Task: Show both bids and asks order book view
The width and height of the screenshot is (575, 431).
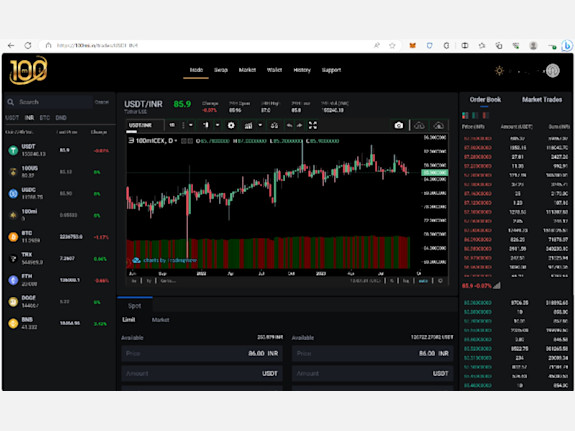Action: [465, 116]
